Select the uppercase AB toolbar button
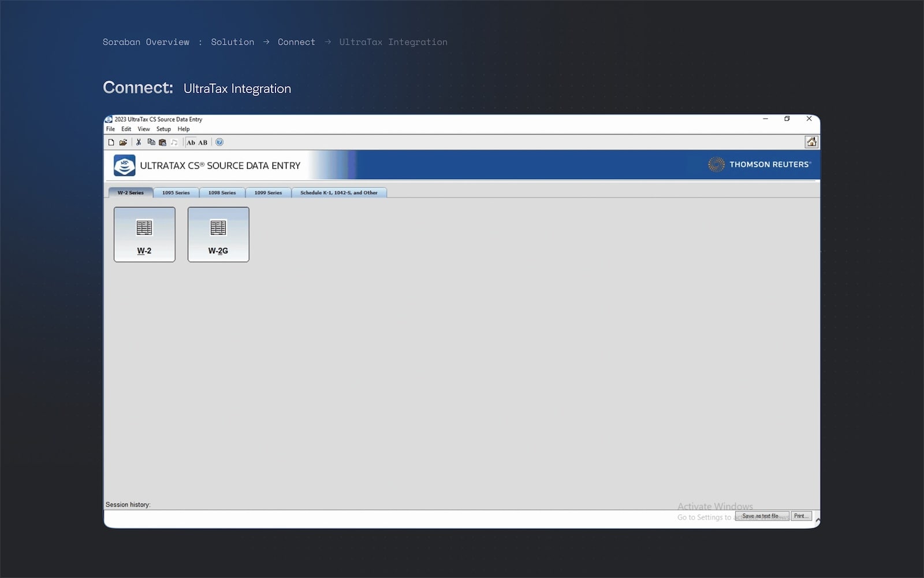924x578 pixels. pyautogui.click(x=203, y=142)
